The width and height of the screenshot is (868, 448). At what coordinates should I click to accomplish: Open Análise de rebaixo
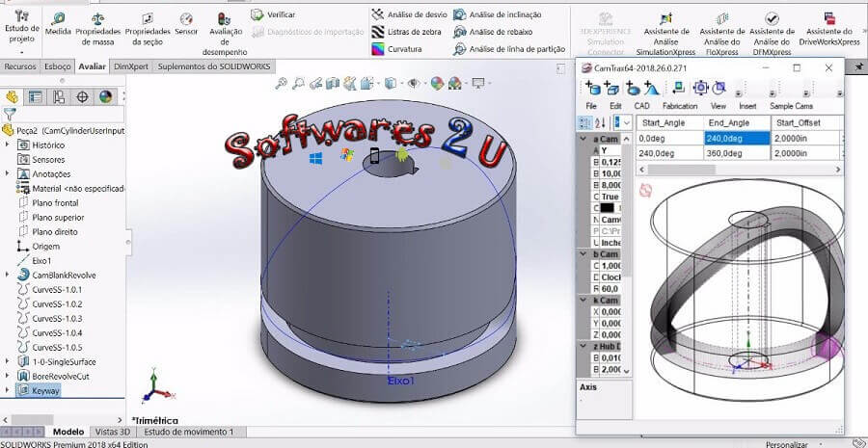[x=493, y=32]
